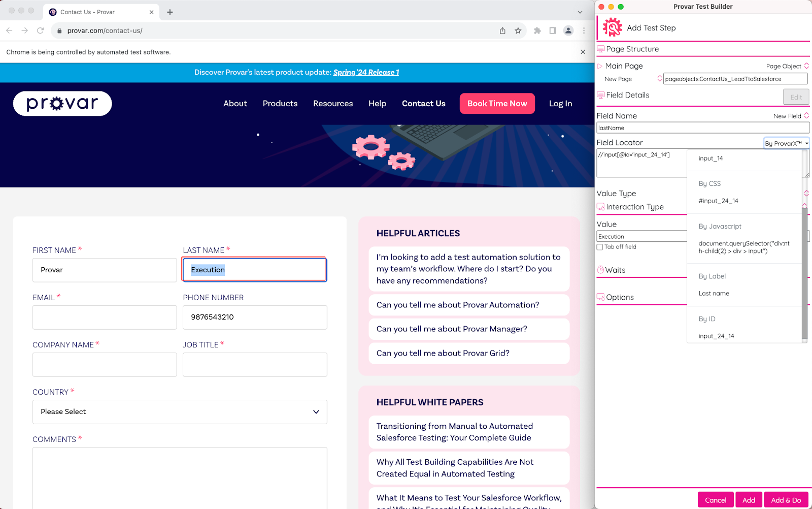Click the Log In link
812x509 pixels.
point(560,104)
